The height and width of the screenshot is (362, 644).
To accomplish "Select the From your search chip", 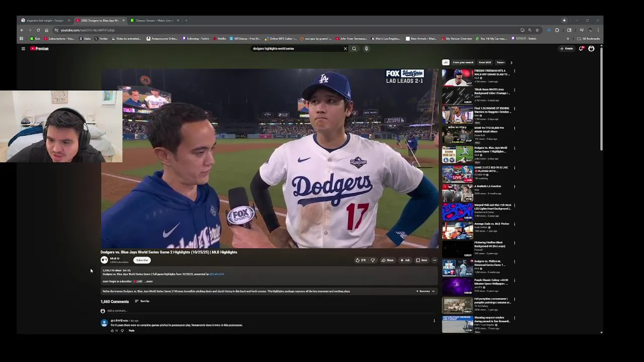I will [x=463, y=62].
